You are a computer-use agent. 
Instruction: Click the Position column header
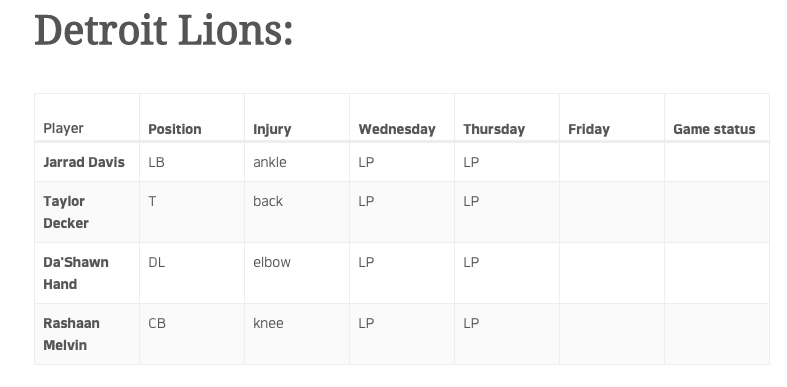[175, 129]
